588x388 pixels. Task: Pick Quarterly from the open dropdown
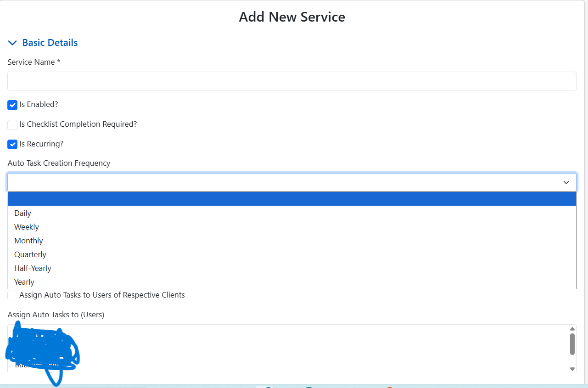click(x=30, y=254)
